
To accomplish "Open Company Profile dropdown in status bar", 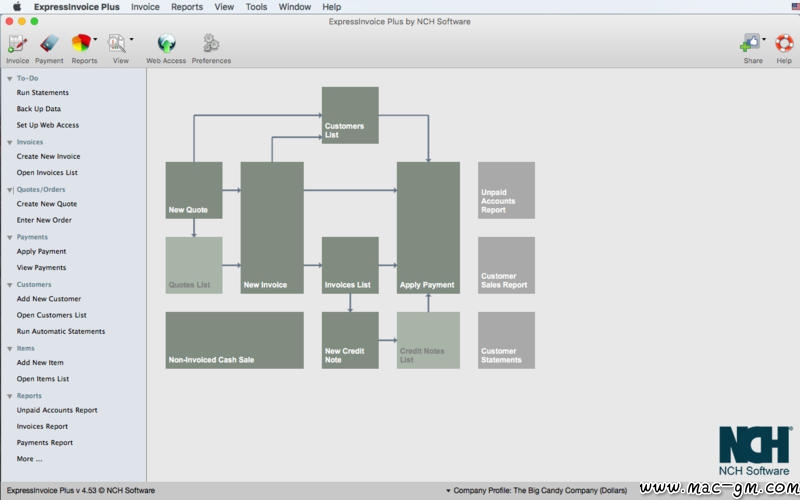I will click(537, 490).
